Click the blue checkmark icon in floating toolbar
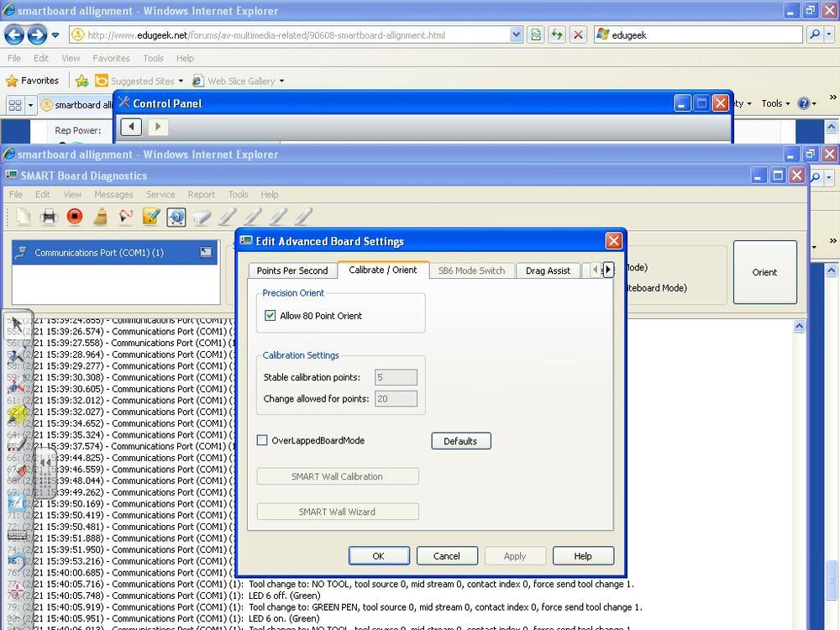 [17, 502]
